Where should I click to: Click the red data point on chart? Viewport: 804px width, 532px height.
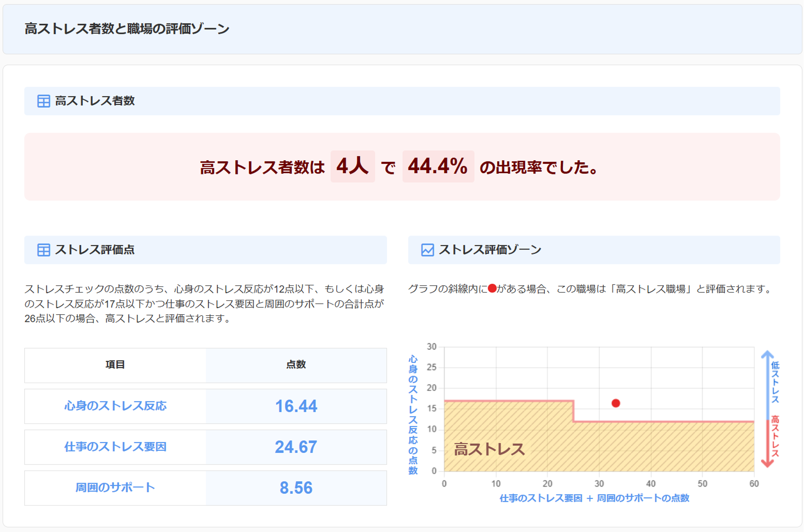[615, 403]
